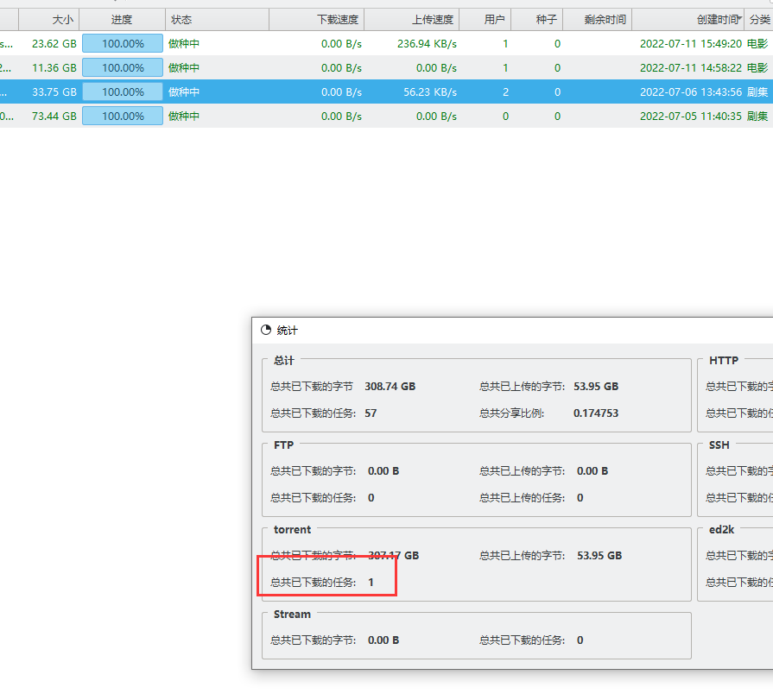Sort by 大小 column header
Screen dimensions: 773x700
[49, 20]
